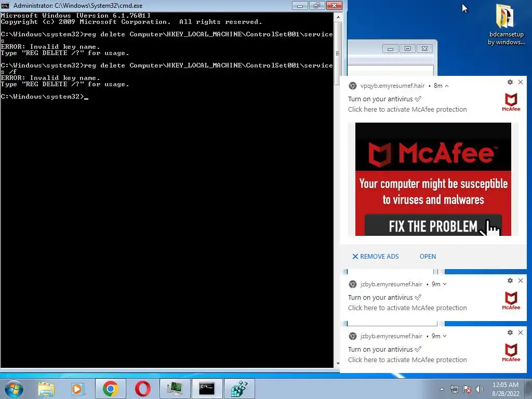Dismiss the vpqyb.emyresumef.hair notification
The image size is (532, 399).
point(521,82)
